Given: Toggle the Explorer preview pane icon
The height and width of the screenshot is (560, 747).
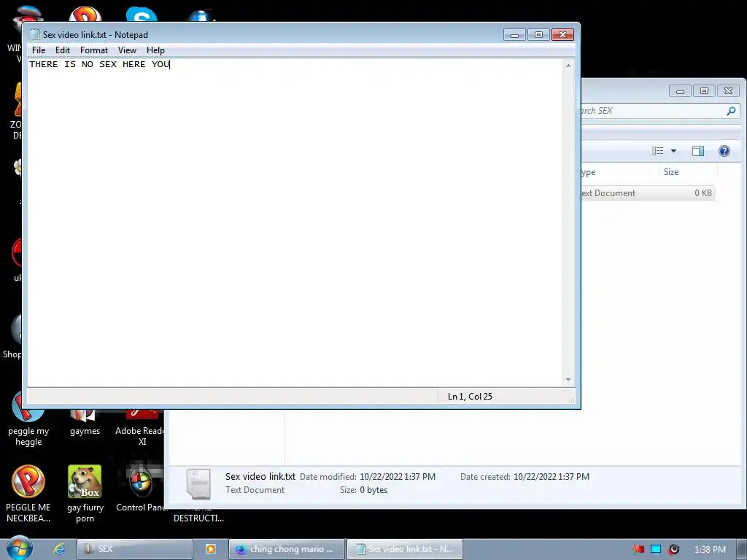Looking at the screenshot, I should click(698, 151).
